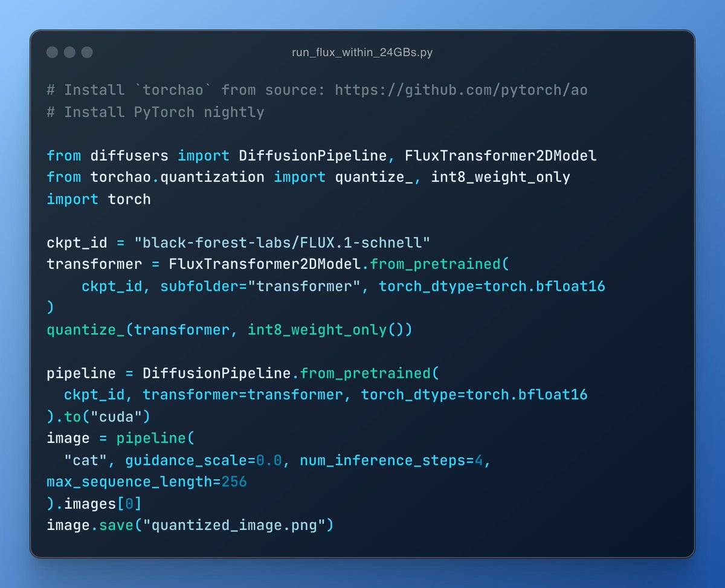Image resolution: width=725 pixels, height=588 pixels.
Task: Select the transformer=transformer argument
Action: tap(243, 395)
